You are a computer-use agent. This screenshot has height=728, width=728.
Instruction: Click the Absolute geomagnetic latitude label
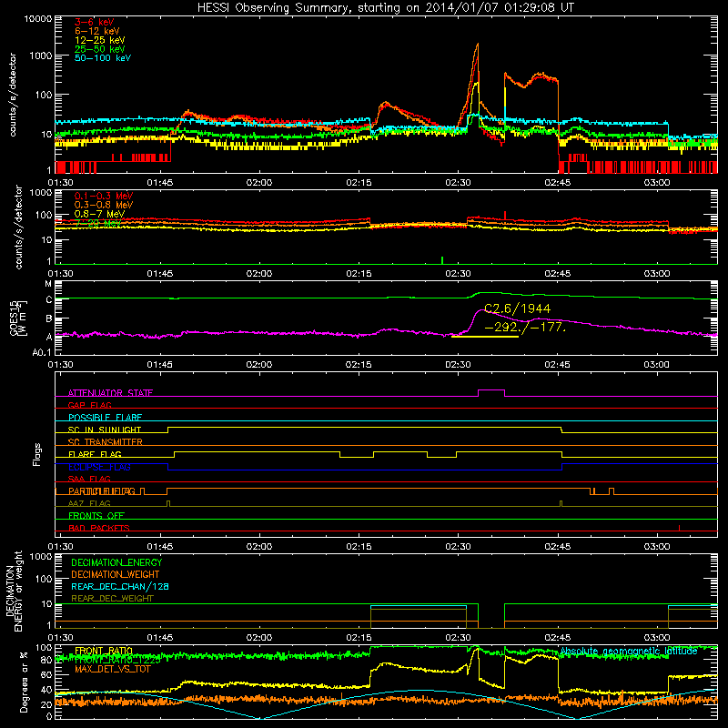click(629, 652)
